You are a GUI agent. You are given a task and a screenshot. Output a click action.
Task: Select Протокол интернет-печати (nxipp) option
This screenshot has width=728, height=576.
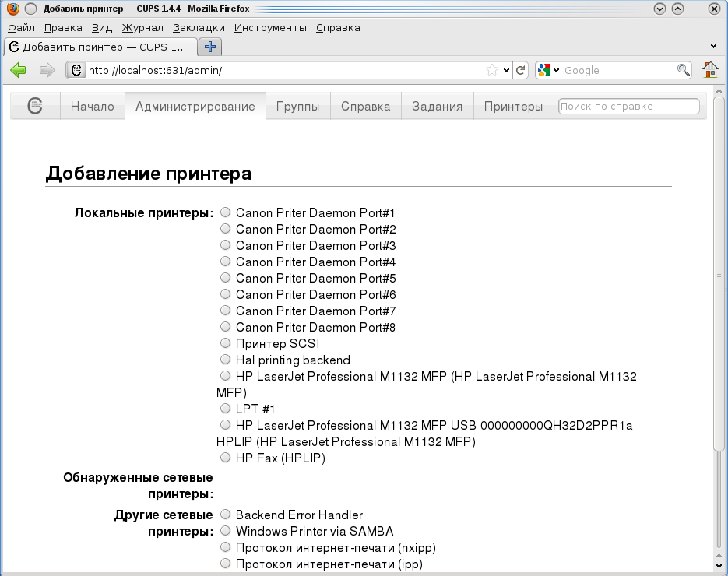pos(225,546)
